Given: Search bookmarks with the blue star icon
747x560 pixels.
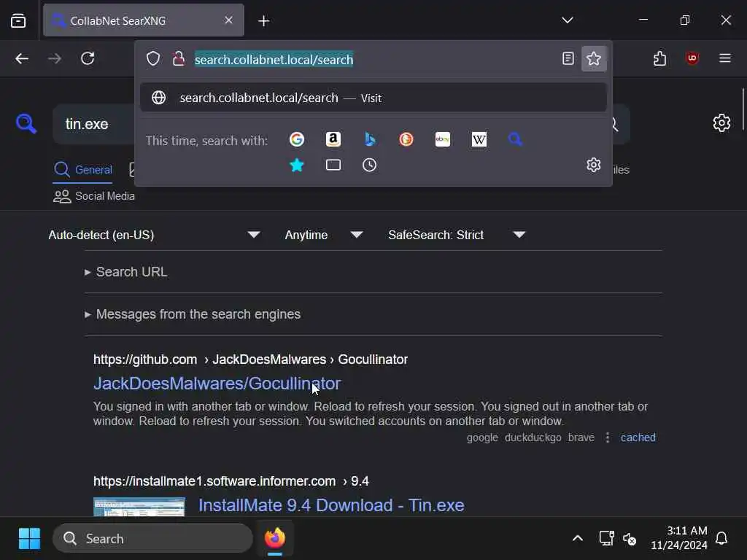Looking at the screenshot, I should pos(297,166).
